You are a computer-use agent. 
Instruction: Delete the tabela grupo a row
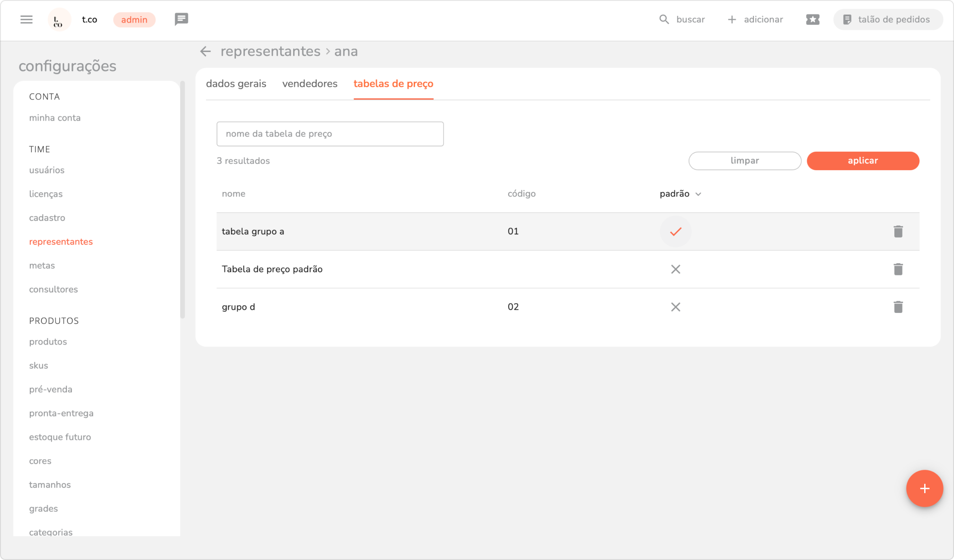[898, 231]
